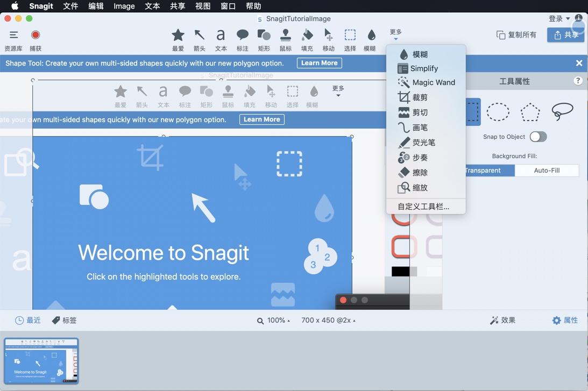
Task: Click the Learn More button inside canvas image
Action: pyautogui.click(x=262, y=119)
